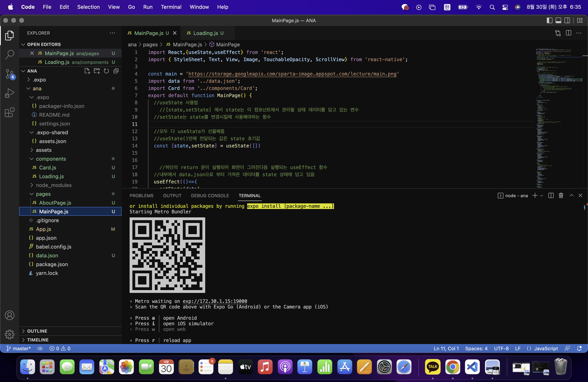588x382 pixels.
Task: Synchronize changes cloud icon in status bar
Action: click(x=40, y=348)
